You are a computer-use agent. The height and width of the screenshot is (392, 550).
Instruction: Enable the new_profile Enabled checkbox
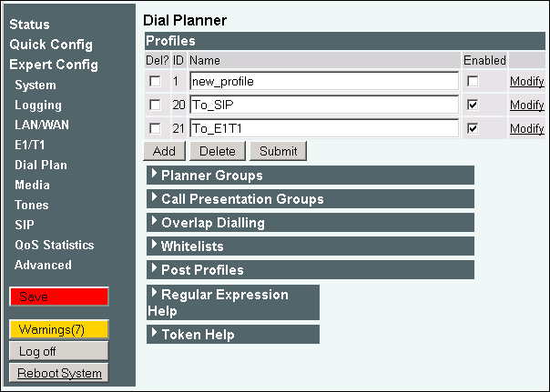472,82
